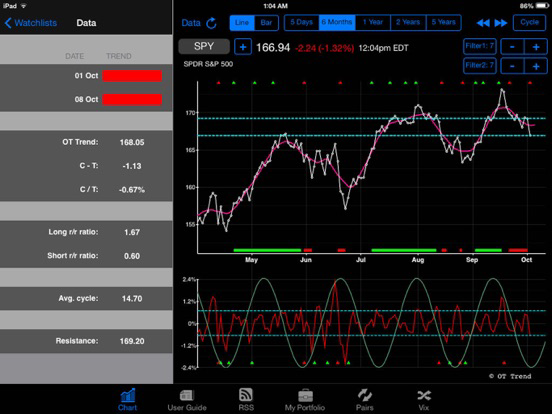Select the 5 Years range
The height and width of the screenshot is (414, 552).
tap(444, 22)
